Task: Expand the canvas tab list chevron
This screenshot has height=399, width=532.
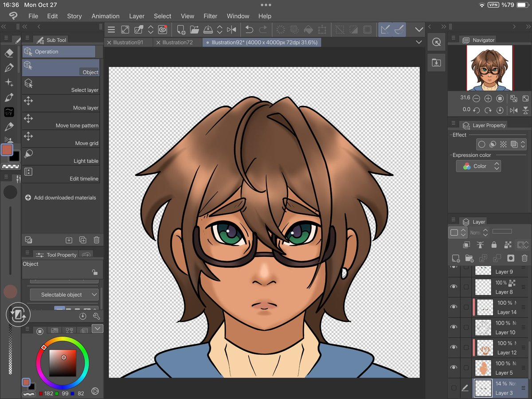Action: 419,42
